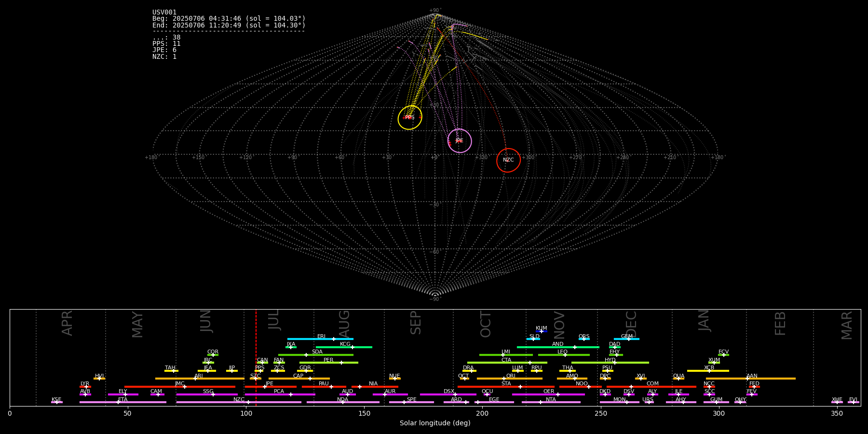This screenshot has height=434, width=868.
Task: Click the red NZC radiant circle on sky map
Action: pyautogui.click(x=509, y=160)
